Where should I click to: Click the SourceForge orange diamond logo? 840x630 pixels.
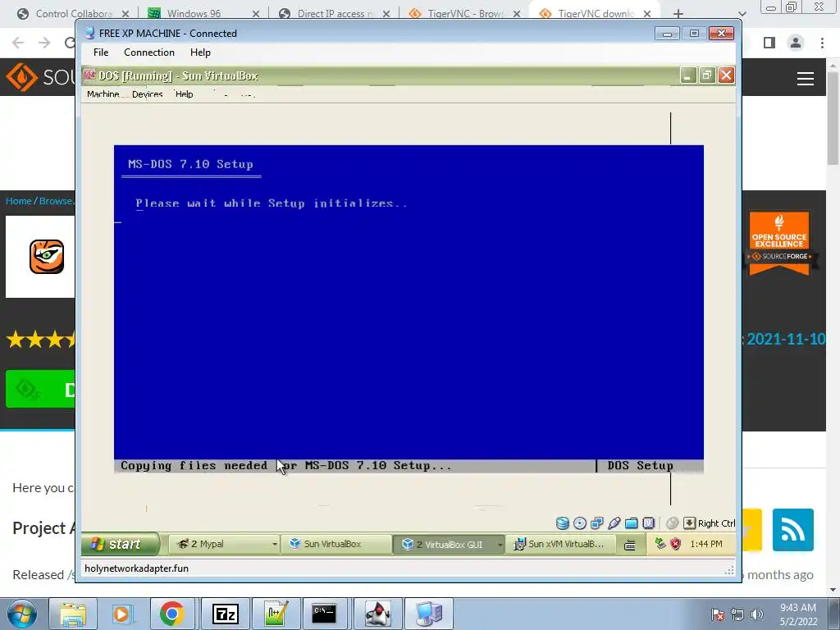coord(21,77)
